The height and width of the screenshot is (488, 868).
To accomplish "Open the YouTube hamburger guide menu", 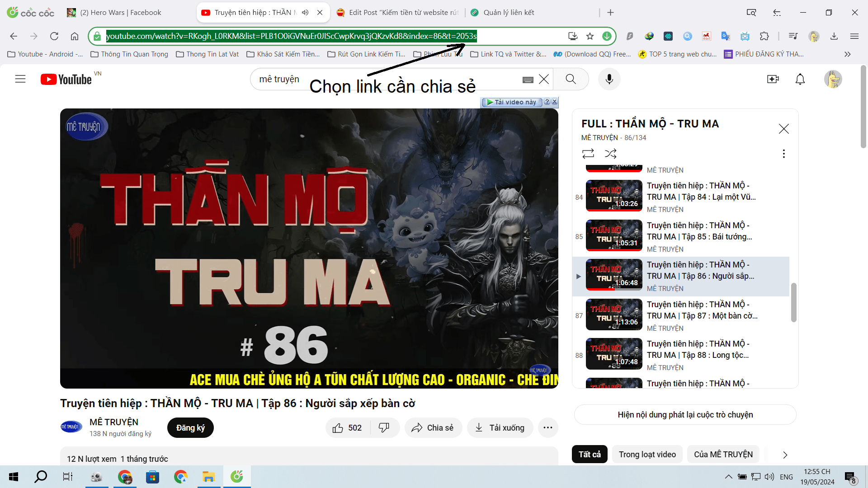I will coord(20,79).
